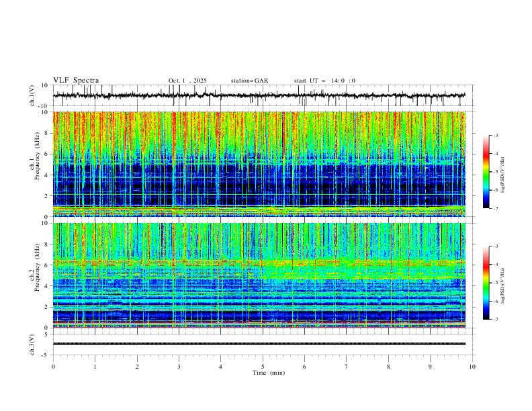
Task: Click "-7" tick on ch.2 color bar
Action: coord(495,319)
